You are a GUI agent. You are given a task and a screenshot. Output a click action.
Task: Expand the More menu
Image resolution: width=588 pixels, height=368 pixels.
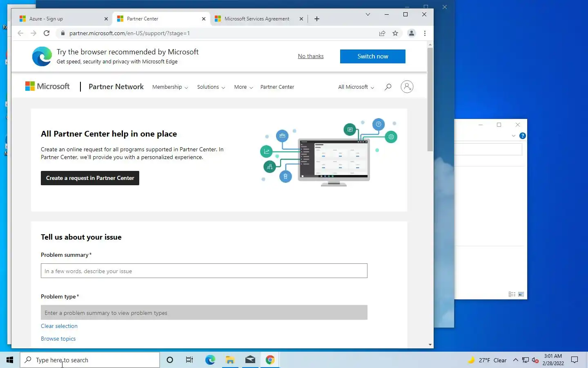click(243, 87)
